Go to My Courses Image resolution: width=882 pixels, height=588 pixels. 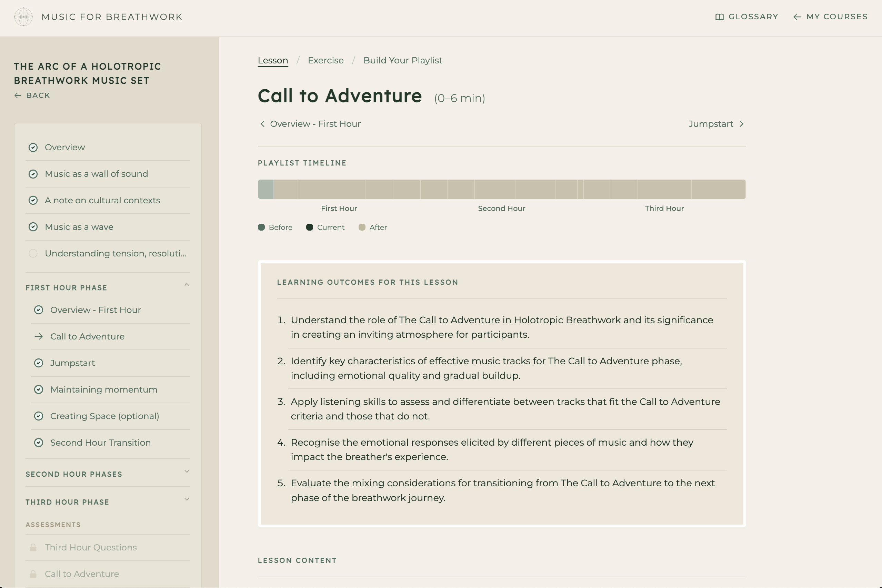[x=830, y=17]
